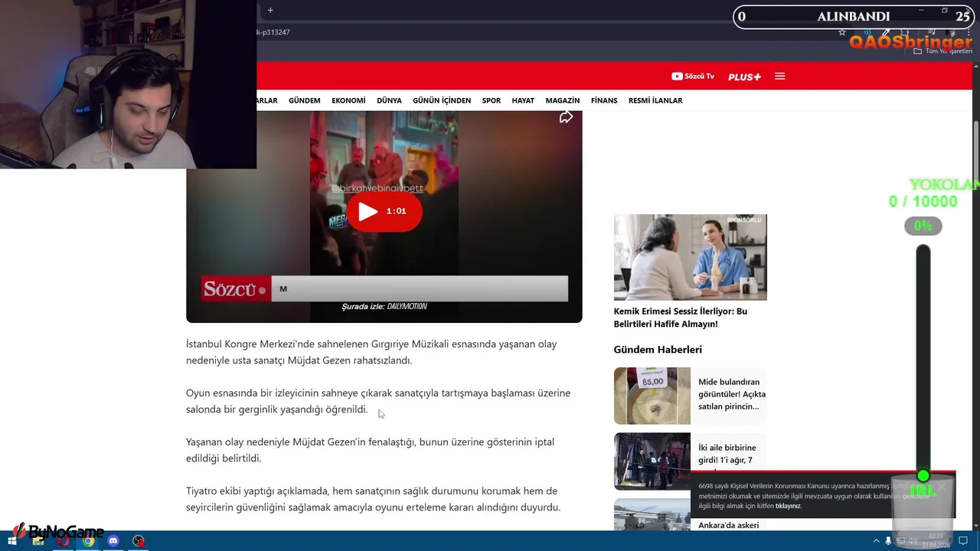Open the 'Mide bulandıran görüntüler' news thumbnail
Screen dimensions: 980x551
pyautogui.click(x=652, y=396)
